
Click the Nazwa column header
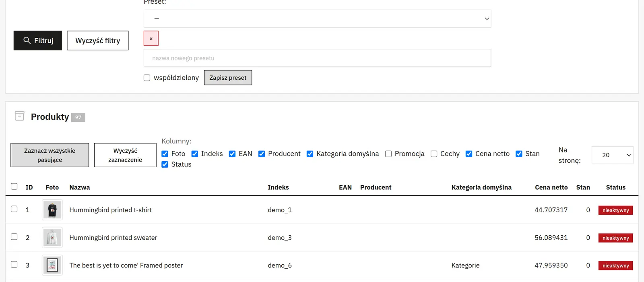80,187
